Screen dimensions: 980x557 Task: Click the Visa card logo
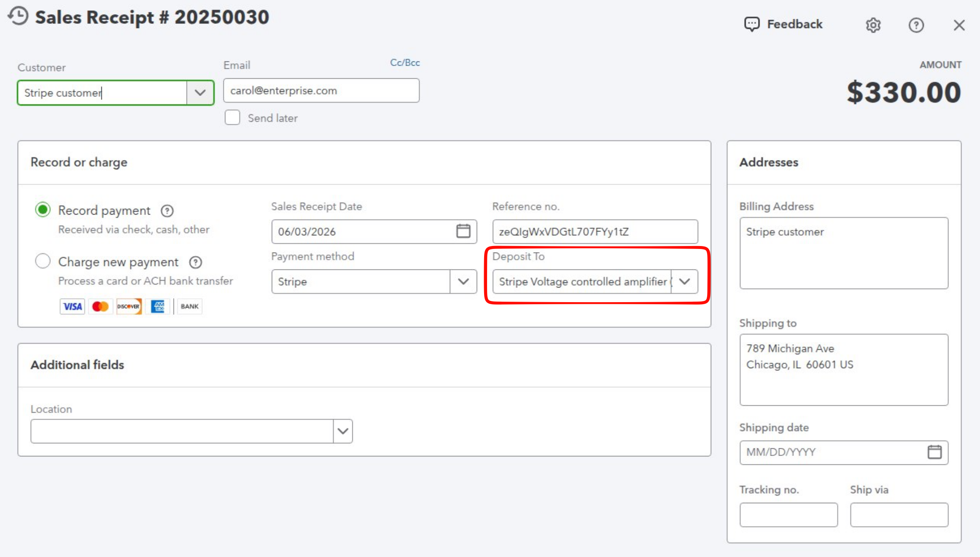72,306
